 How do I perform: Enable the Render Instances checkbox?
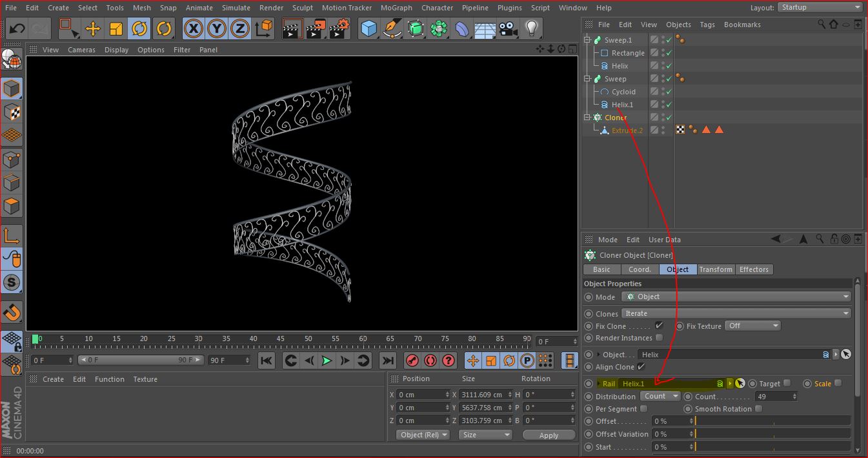(x=659, y=338)
